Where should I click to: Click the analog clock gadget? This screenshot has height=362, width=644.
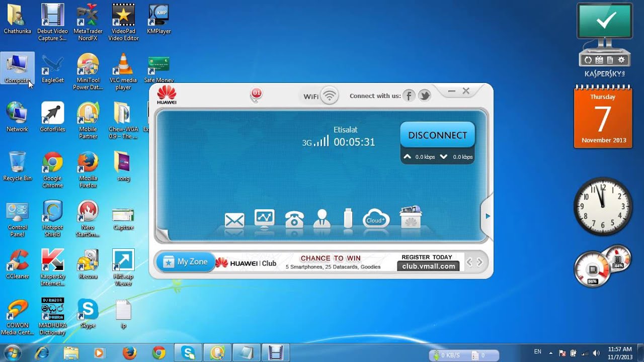[603, 206]
